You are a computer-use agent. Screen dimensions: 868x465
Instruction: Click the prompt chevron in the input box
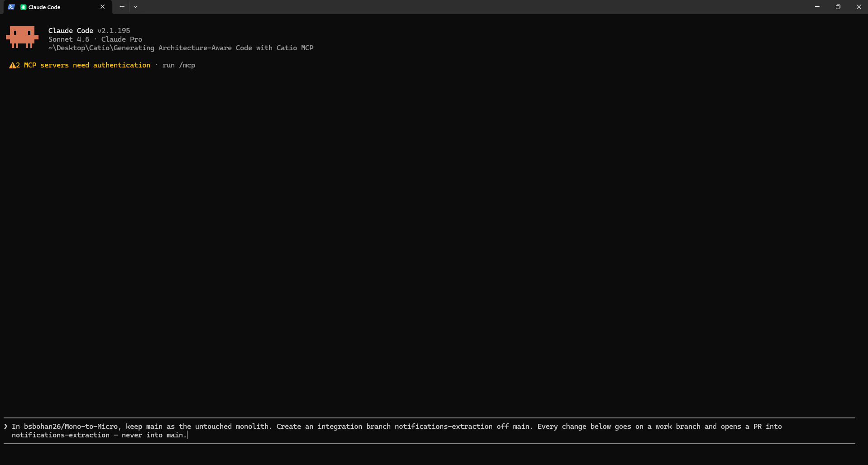click(x=5, y=427)
